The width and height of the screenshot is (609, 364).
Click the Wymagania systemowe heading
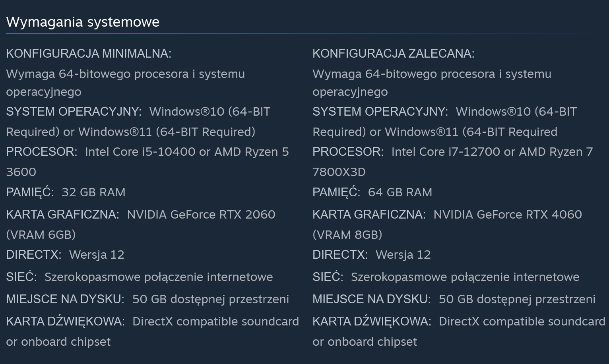click(x=83, y=22)
